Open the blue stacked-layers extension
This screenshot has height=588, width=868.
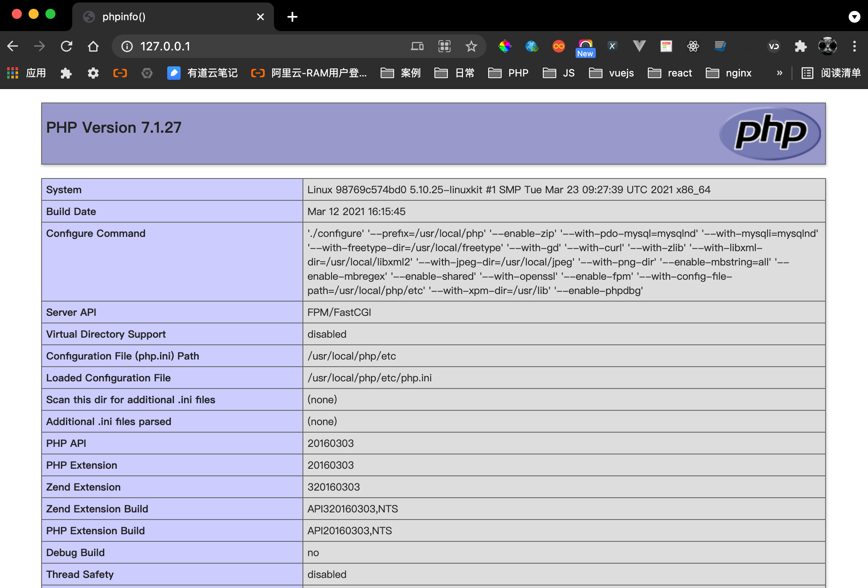[x=720, y=46]
